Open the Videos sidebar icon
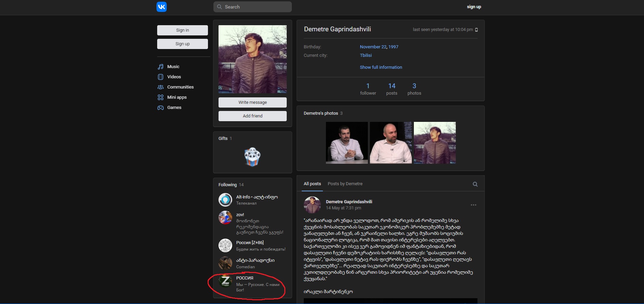Screen dimensions: 644x304 pos(161,77)
